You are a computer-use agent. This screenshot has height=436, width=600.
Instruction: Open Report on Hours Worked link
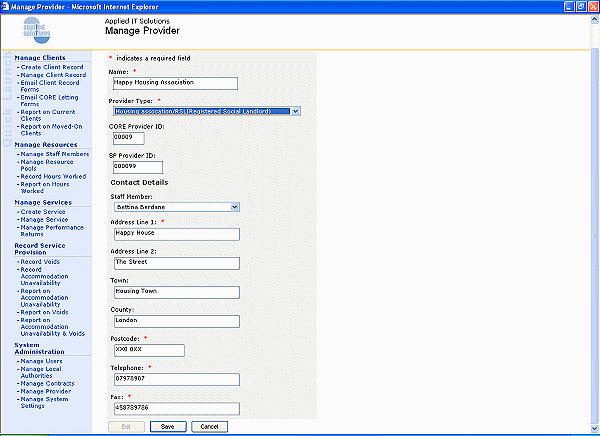pos(45,188)
